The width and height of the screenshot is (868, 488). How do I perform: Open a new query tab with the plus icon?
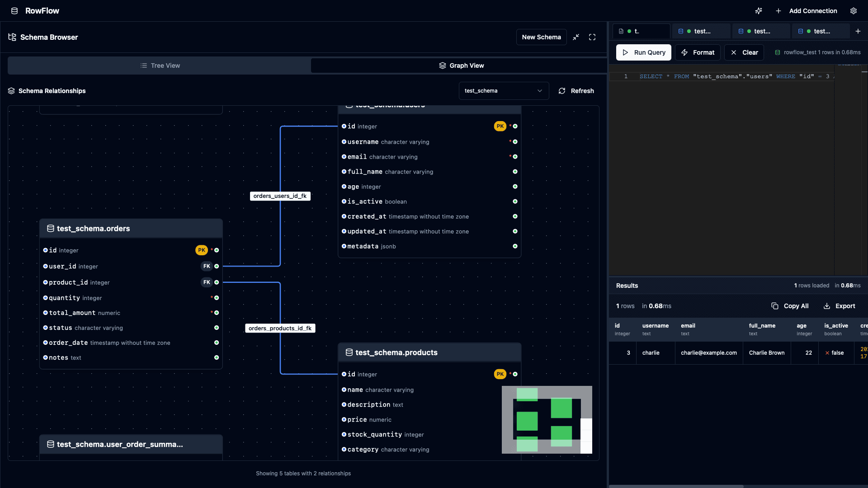[x=859, y=31]
